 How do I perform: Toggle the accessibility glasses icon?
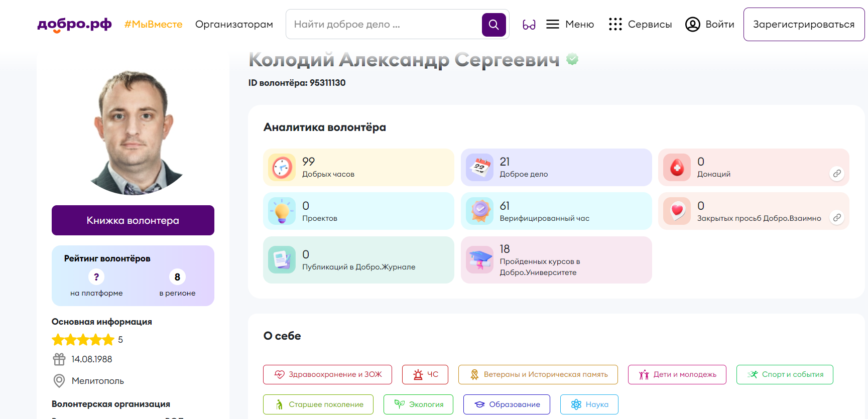pyautogui.click(x=529, y=25)
